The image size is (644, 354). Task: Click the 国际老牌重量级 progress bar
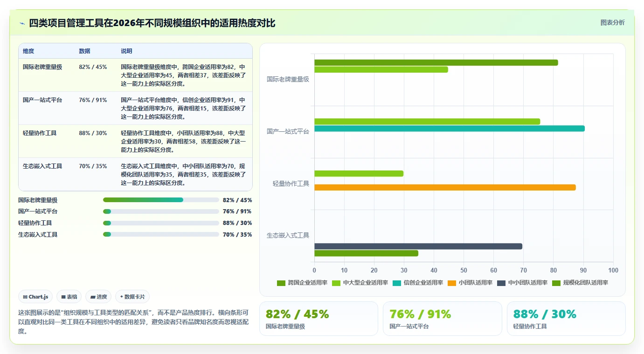pyautogui.click(x=161, y=200)
